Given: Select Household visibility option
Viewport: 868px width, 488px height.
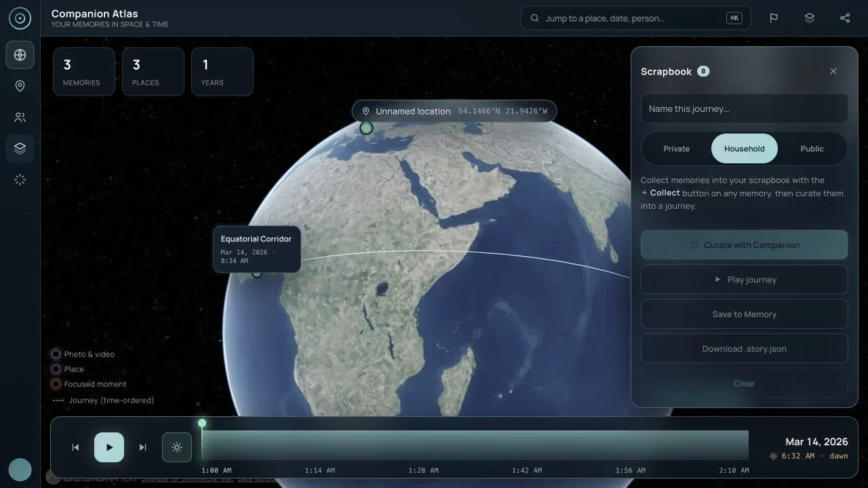Looking at the screenshot, I should point(744,148).
